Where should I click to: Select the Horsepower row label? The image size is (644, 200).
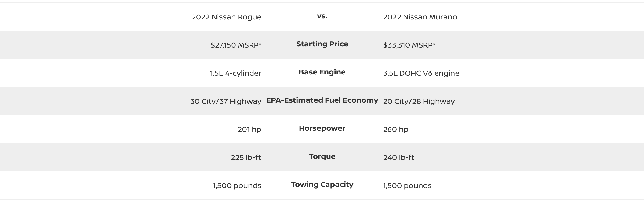322,128
